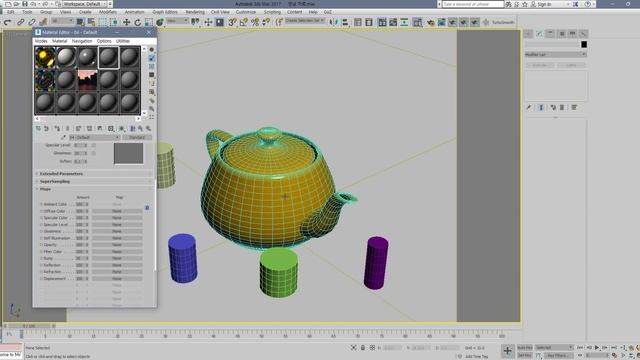Expand the Extended Parameters rollout
The image size is (640, 360).
click(94, 174)
